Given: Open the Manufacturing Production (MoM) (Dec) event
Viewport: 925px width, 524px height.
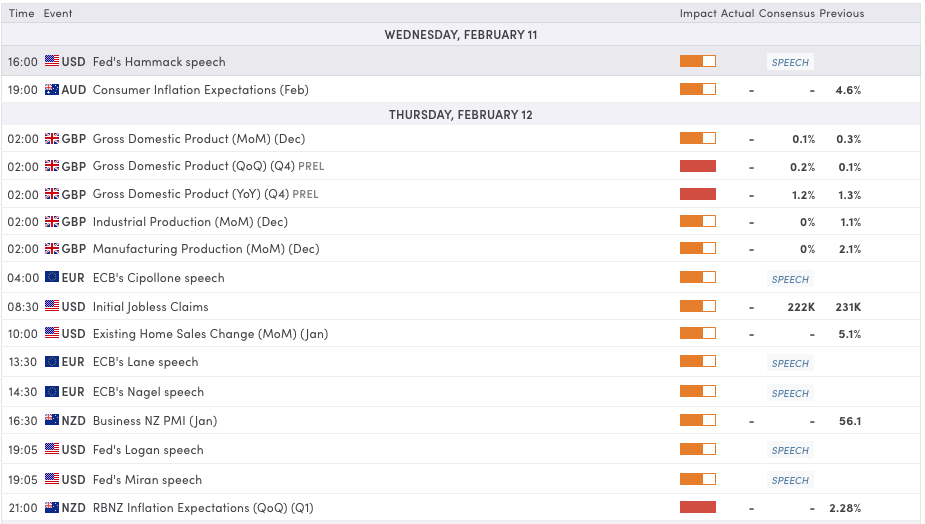Looking at the screenshot, I should tap(205, 249).
